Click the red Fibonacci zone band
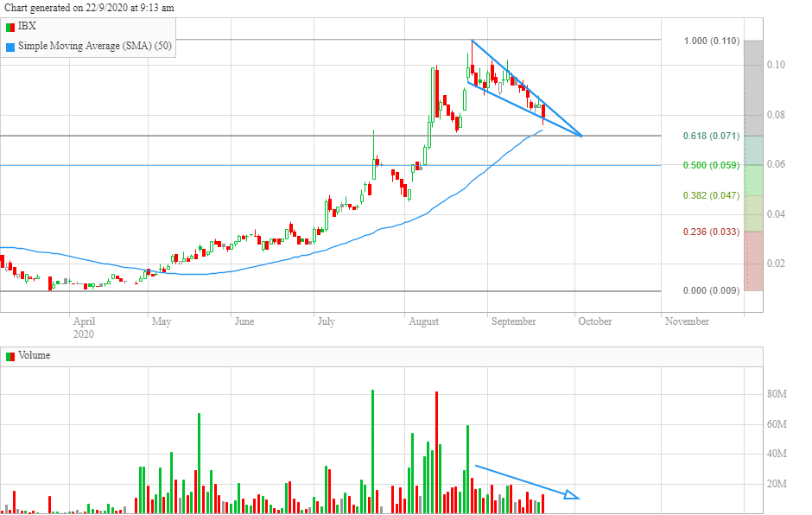Screen dimensions: 812x515 coord(753,261)
